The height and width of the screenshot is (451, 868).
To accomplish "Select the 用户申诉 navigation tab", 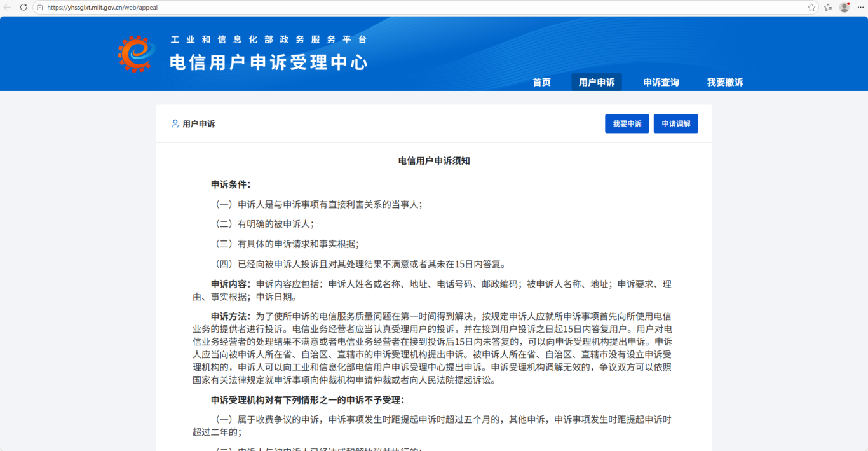I will 597,82.
